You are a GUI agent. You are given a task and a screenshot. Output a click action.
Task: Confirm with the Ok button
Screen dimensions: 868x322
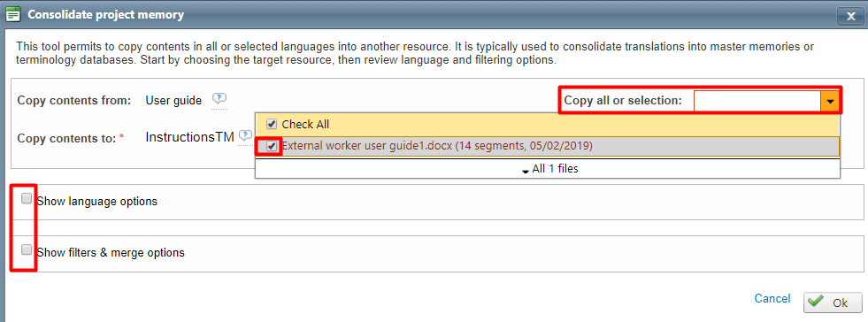point(832,303)
